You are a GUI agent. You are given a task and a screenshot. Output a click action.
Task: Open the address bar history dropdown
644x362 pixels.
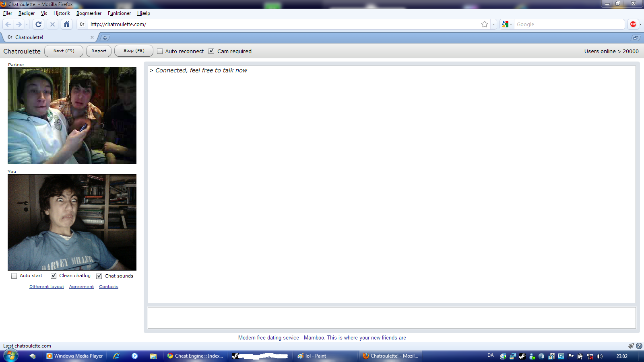pos(493,24)
